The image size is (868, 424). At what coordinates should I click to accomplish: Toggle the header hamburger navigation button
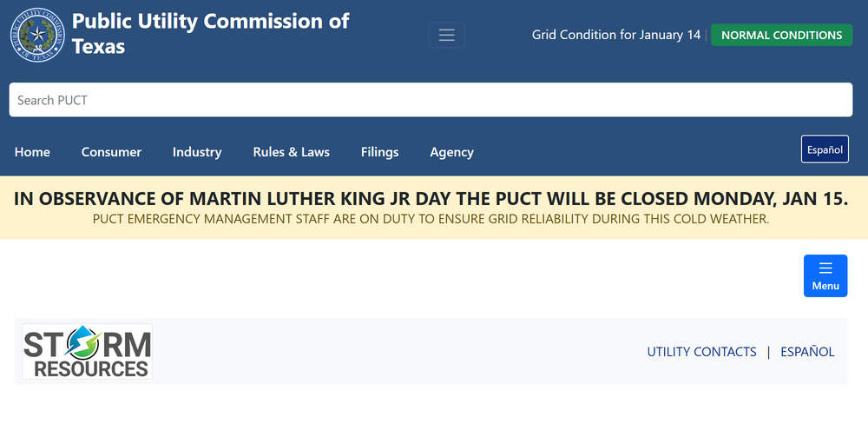point(446,35)
